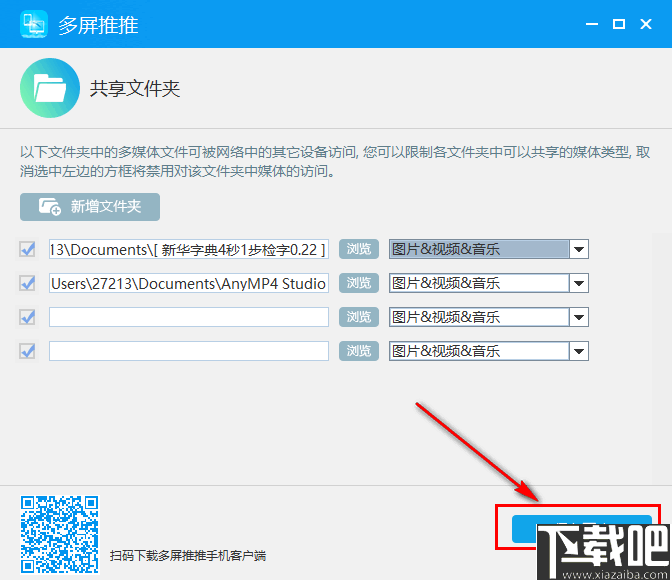Click the 多屏推推 title text
Image resolution: width=672 pixels, height=580 pixels.
pos(98,25)
